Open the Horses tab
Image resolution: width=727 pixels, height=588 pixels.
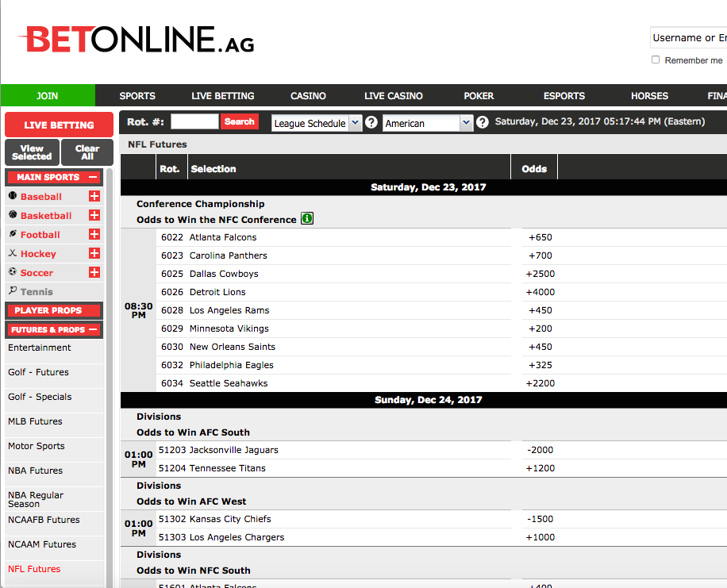(x=649, y=96)
